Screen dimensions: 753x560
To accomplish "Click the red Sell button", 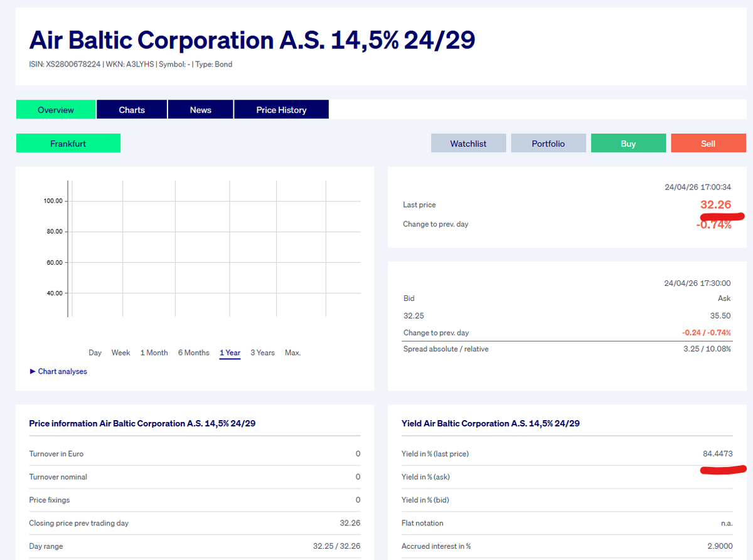I will point(708,144).
